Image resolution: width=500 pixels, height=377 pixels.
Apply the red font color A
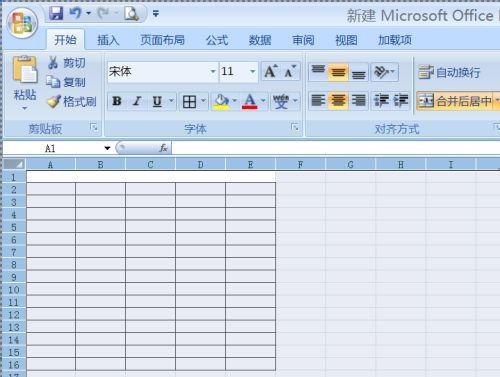pyautogui.click(x=250, y=101)
